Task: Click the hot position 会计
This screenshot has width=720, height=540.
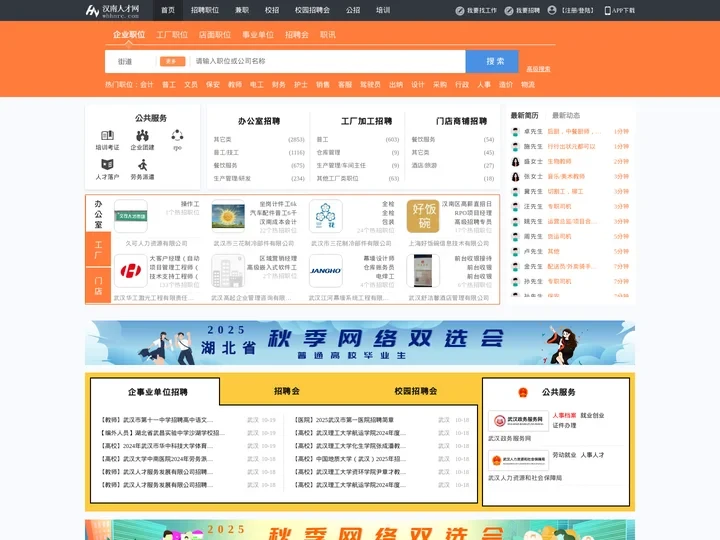Action: (146, 84)
